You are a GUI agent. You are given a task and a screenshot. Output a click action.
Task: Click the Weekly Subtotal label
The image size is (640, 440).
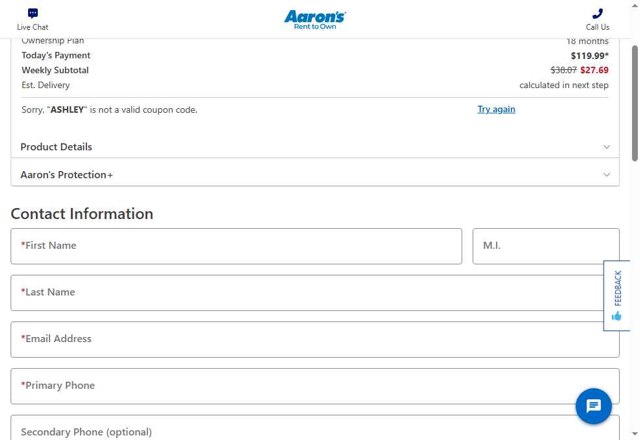(55, 70)
